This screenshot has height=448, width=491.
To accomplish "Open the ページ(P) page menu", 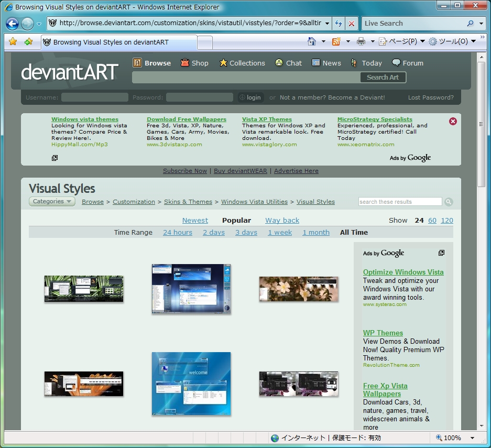I will point(402,41).
